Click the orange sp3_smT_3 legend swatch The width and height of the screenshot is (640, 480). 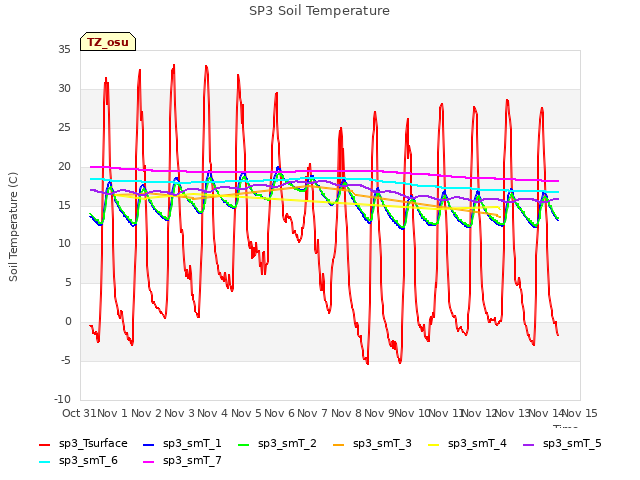coord(339,444)
